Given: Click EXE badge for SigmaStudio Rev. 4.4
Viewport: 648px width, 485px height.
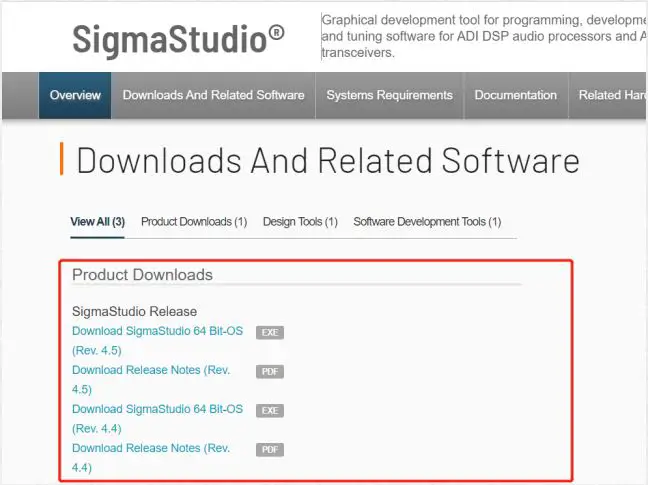Looking at the screenshot, I should click(270, 411).
